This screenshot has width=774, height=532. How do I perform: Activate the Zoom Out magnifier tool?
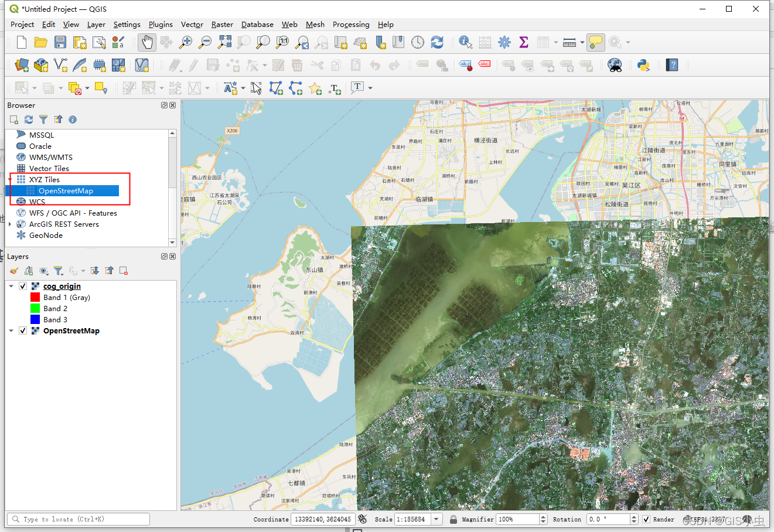(x=205, y=42)
